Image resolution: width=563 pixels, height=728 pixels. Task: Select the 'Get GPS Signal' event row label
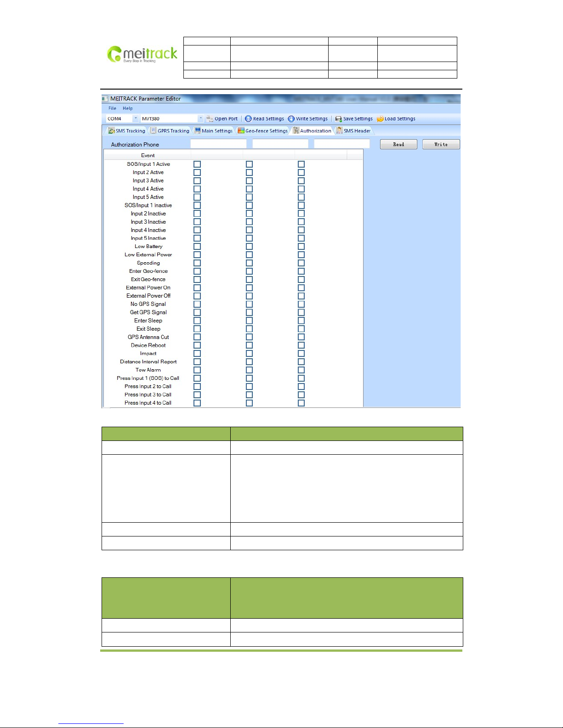coord(148,312)
